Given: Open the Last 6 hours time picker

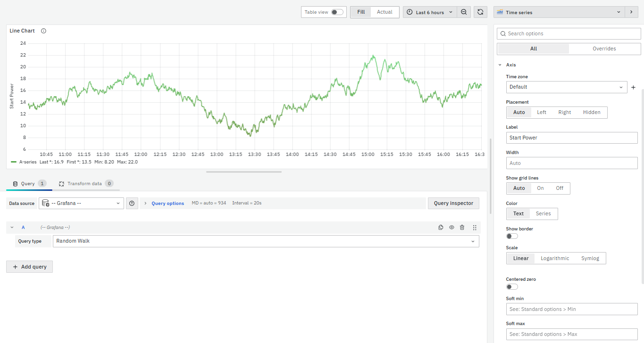Looking at the screenshot, I should click(429, 12).
